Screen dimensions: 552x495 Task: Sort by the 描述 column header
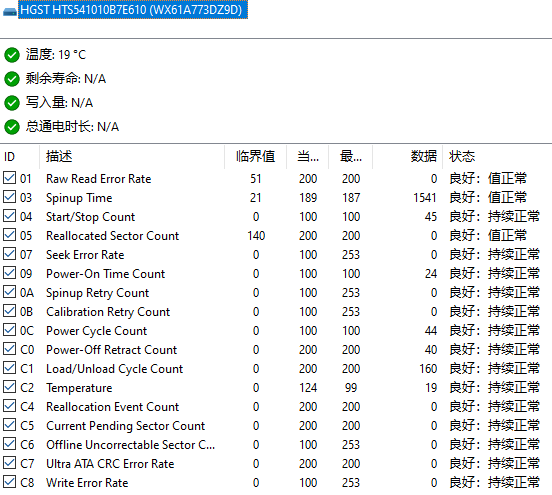(132, 157)
